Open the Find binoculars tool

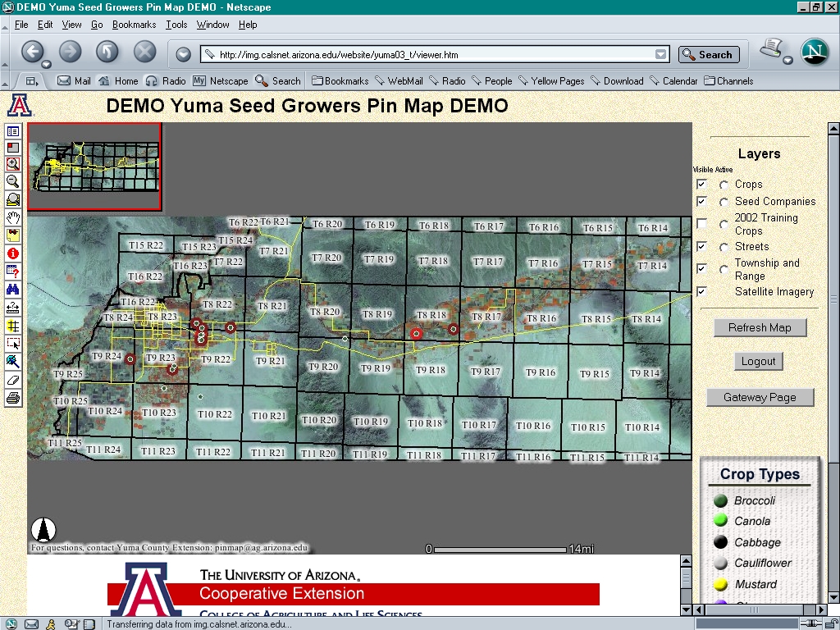pos(13,290)
